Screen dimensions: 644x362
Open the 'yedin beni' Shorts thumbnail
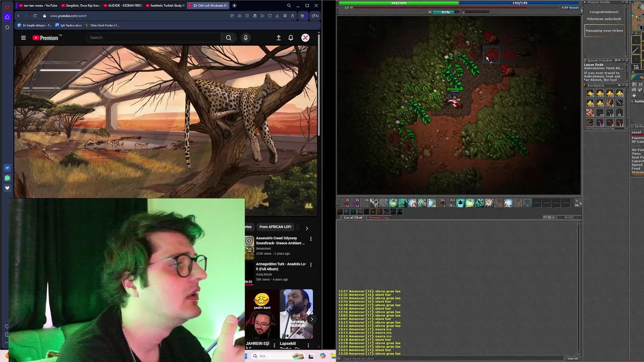[262, 314]
